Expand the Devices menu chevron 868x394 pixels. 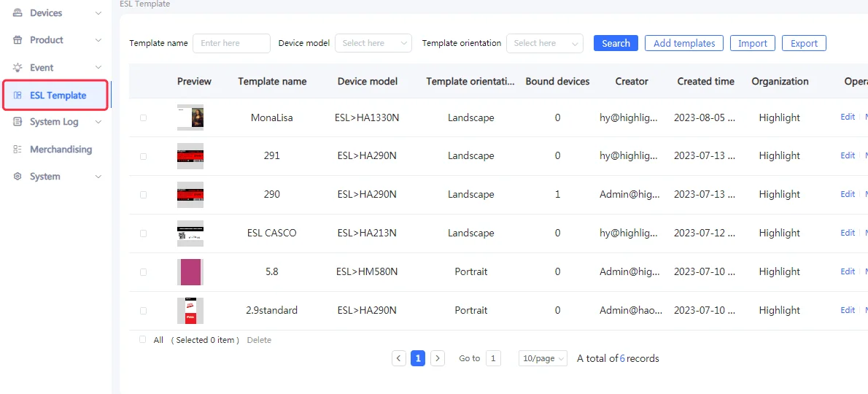point(98,13)
